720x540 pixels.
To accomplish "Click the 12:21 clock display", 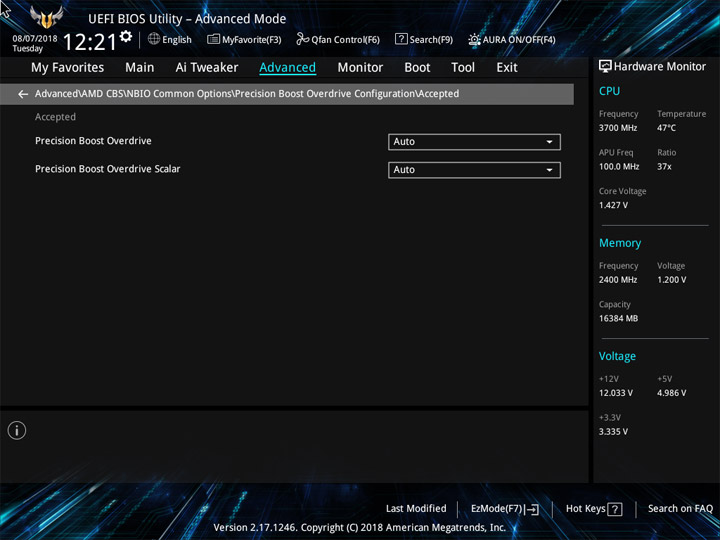I will pyautogui.click(x=90, y=42).
